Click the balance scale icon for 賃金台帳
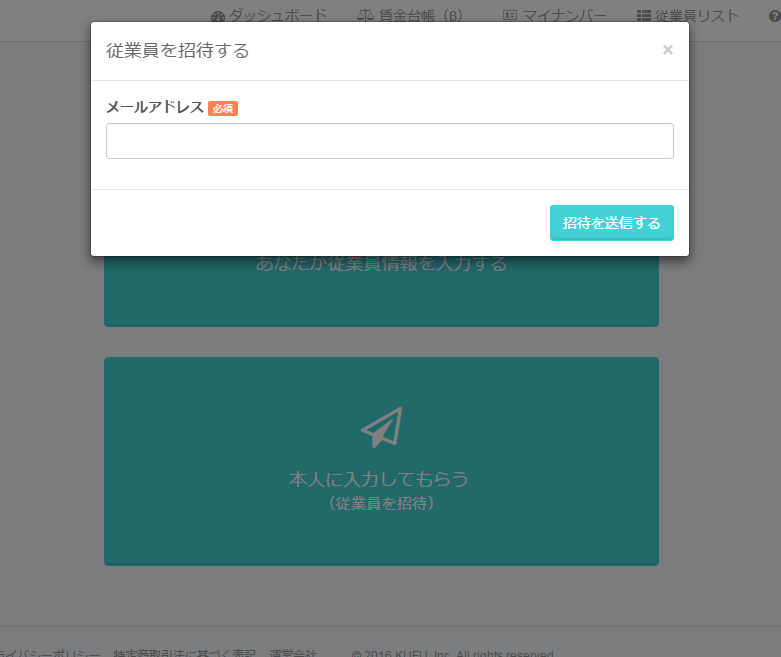781x657 pixels. pyautogui.click(x=365, y=16)
